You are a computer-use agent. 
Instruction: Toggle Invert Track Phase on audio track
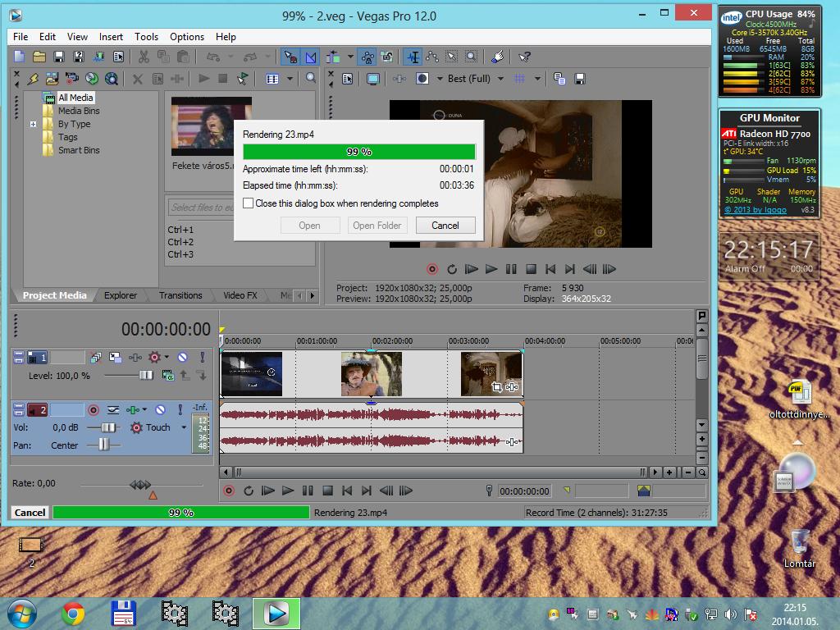(113, 410)
